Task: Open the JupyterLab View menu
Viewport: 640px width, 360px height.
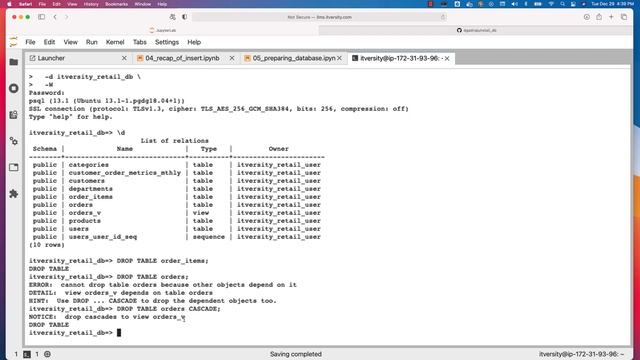Action: (71, 42)
